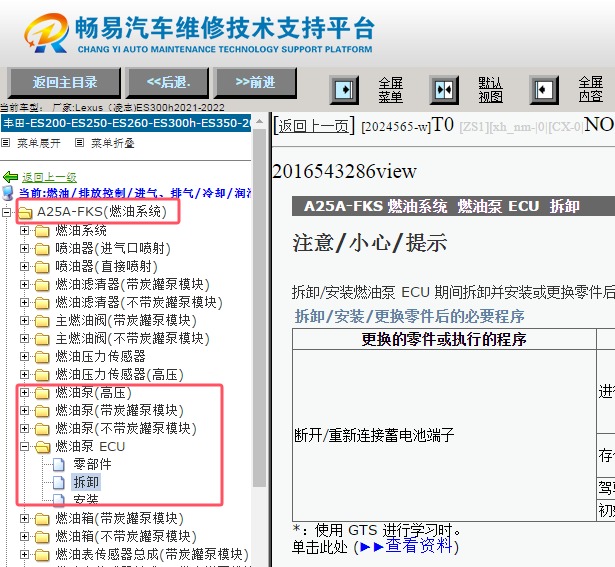Click document icon for 拆卸
Image resolution: width=615 pixels, height=567 pixels.
pyautogui.click(x=59, y=483)
